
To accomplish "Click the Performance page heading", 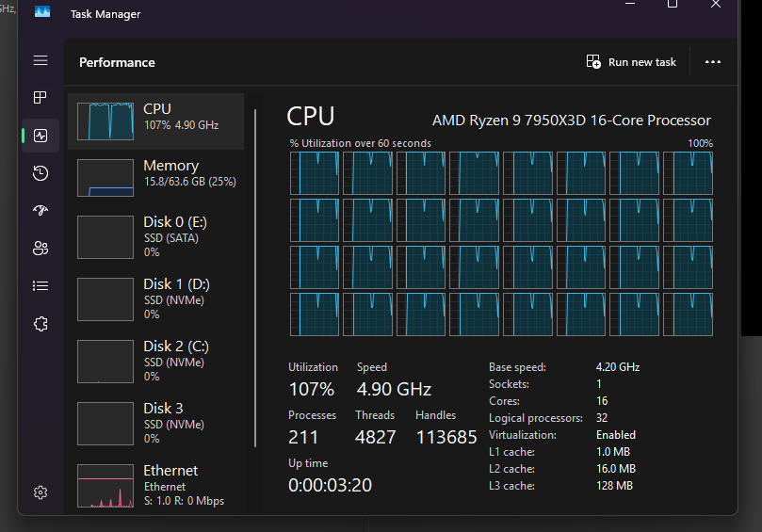I will click(x=117, y=62).
